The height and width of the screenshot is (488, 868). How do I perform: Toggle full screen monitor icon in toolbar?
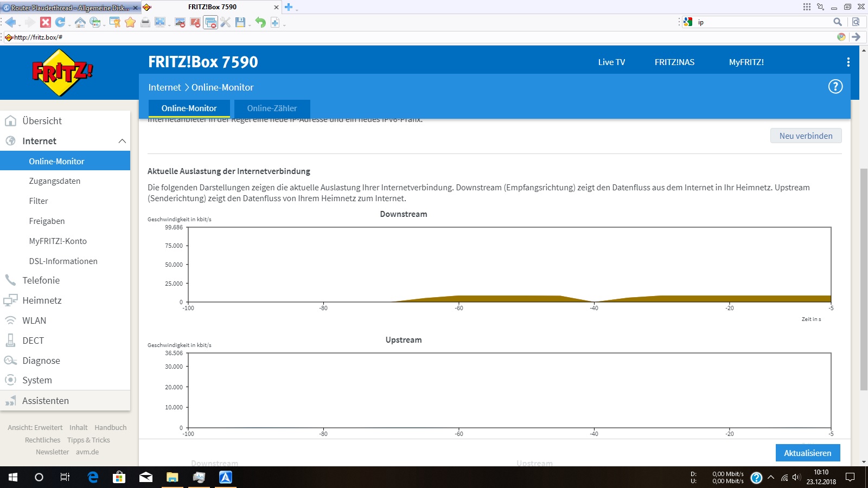point(160,22)
